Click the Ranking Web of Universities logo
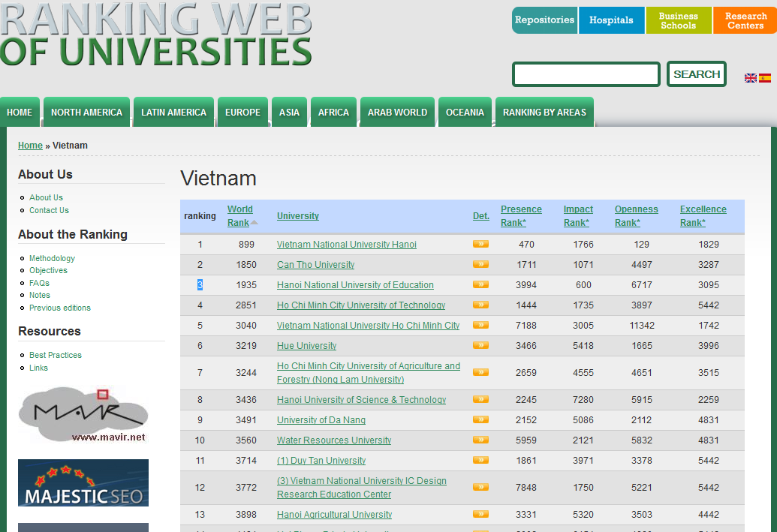The height and width of the screenshot is (532, 777). pos(155,34)
